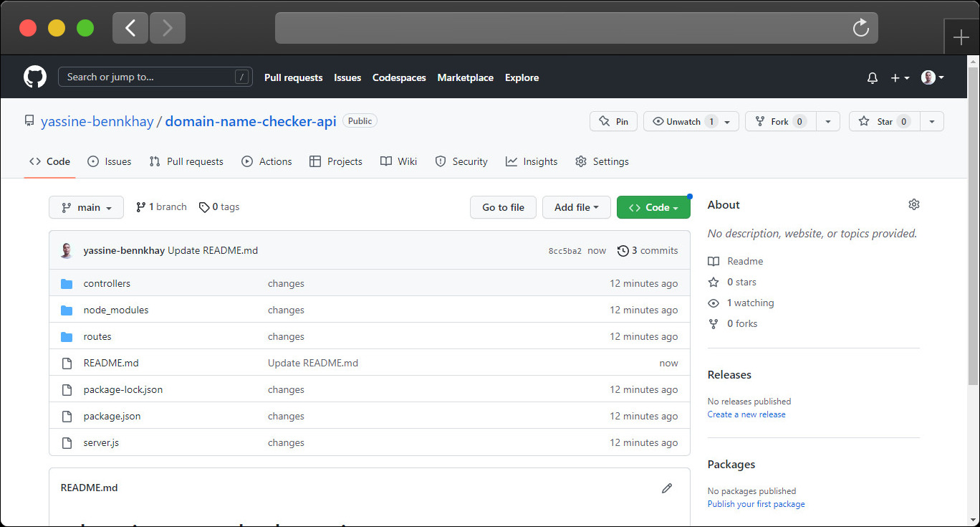Open the yassine-bennkhay owner link

[97, 121]
